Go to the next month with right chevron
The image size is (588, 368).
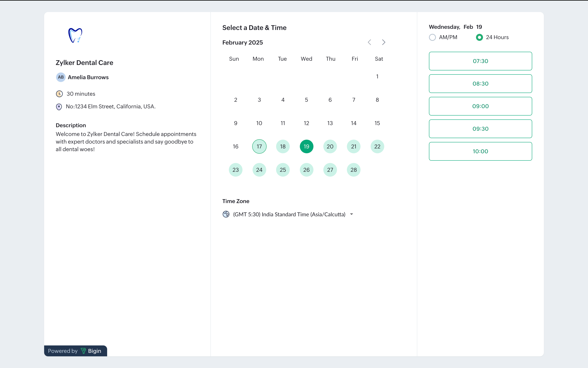point(384,42)
